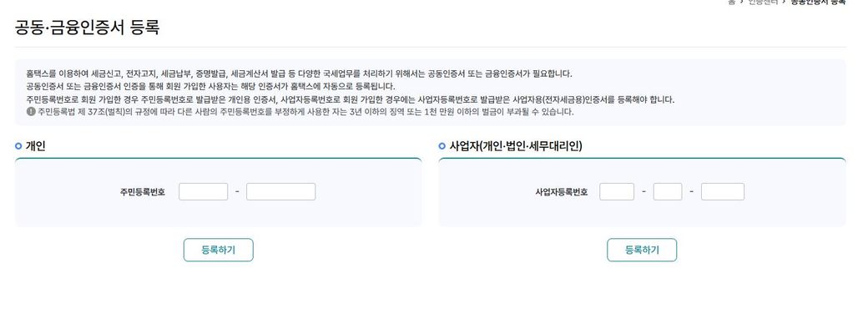This screenshot has width=868, height=314.
Task: Click the 주민등록번호 field label
Action: pos(142,192)
